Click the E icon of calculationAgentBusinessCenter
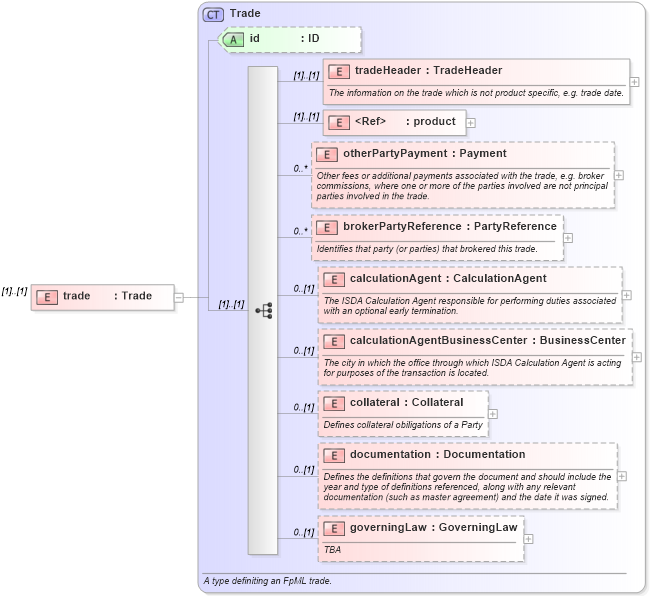This screenshot has width=650, height=596. click(334, 342)
